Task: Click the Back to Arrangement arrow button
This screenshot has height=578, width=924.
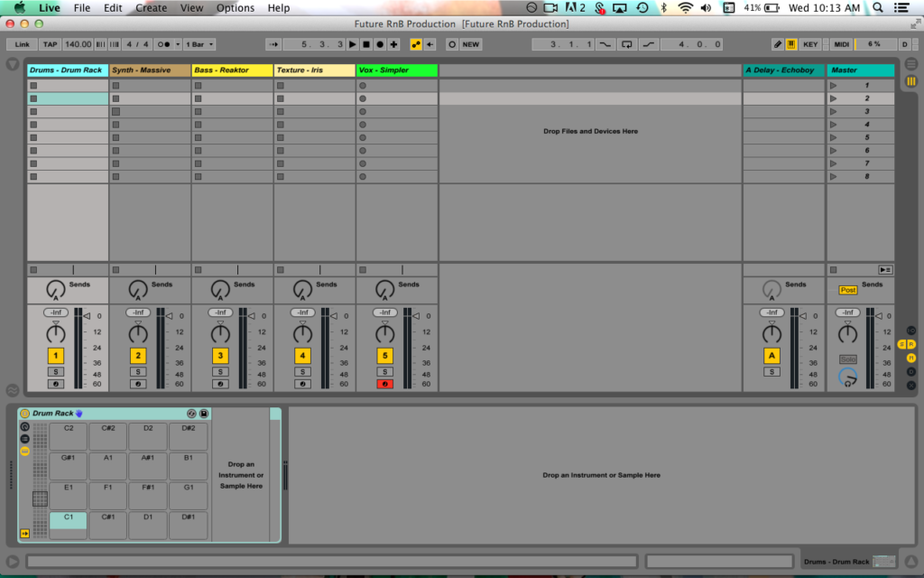Action: coord(430,44)
